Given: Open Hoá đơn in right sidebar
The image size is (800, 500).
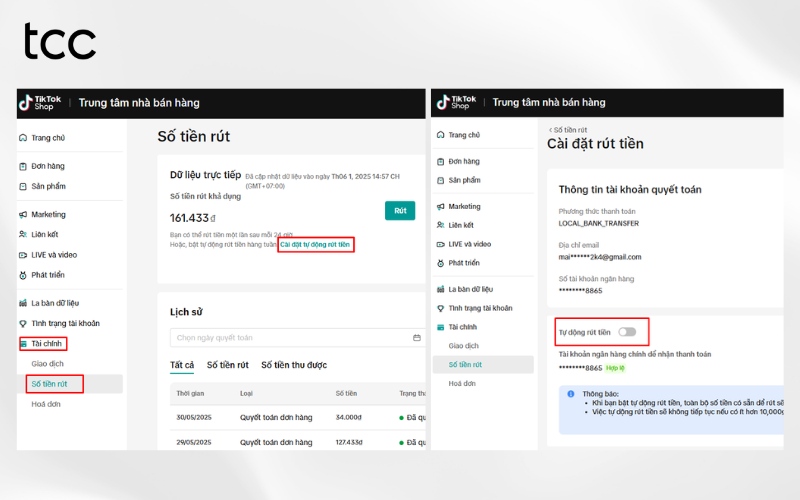Looking at the screenshot, I should coord(462,384).
